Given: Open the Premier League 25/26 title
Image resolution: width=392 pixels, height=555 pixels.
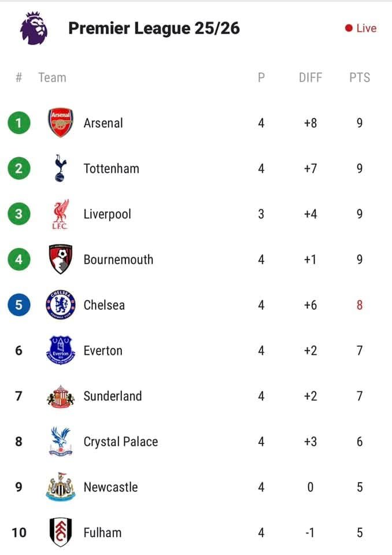Looking at the screenshot, I should click(x=154, y=28).
